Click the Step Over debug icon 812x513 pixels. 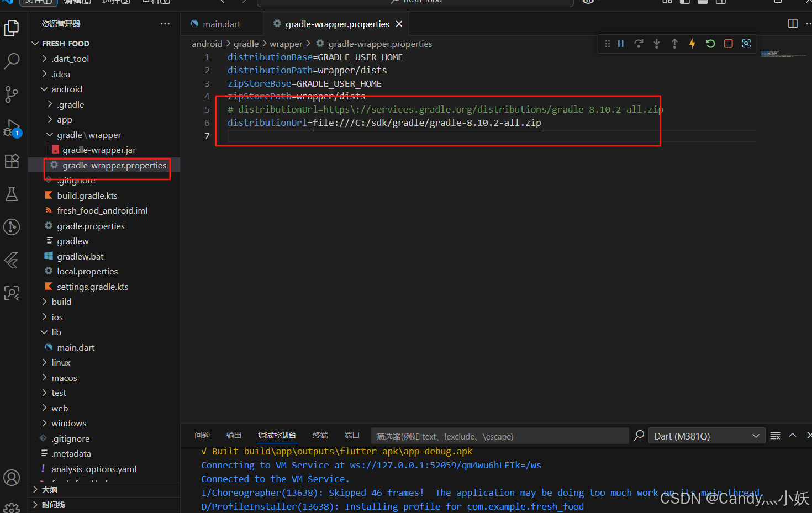point(639,44)
